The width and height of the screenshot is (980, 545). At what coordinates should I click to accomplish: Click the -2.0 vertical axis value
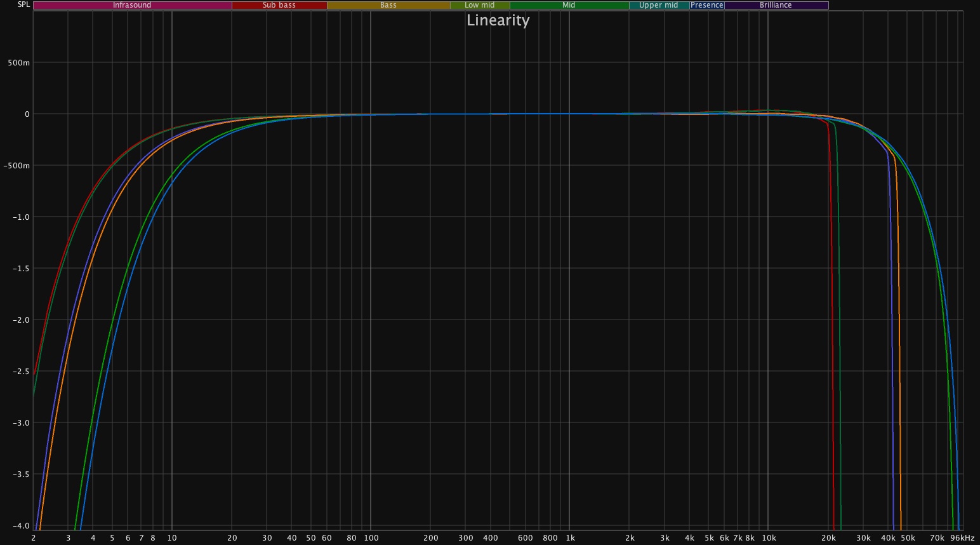21,320
